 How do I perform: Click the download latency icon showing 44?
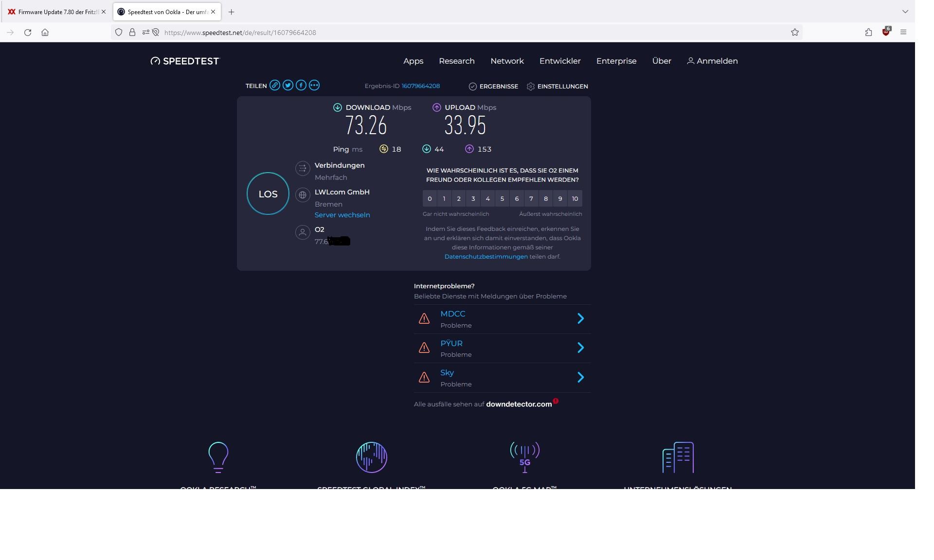[x=427, y=149]
